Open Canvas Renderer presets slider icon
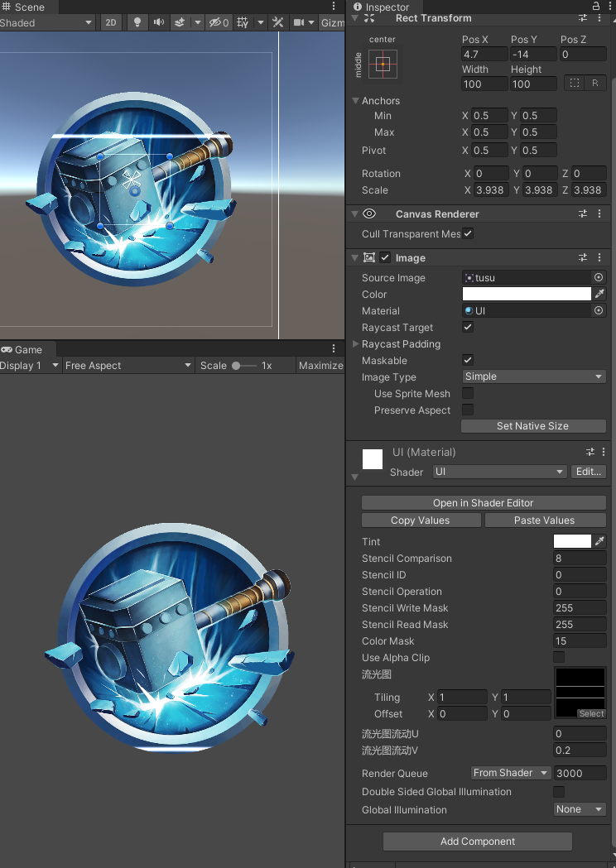The width and height of the screenshot is (616, 868). [x=583, y=213]
